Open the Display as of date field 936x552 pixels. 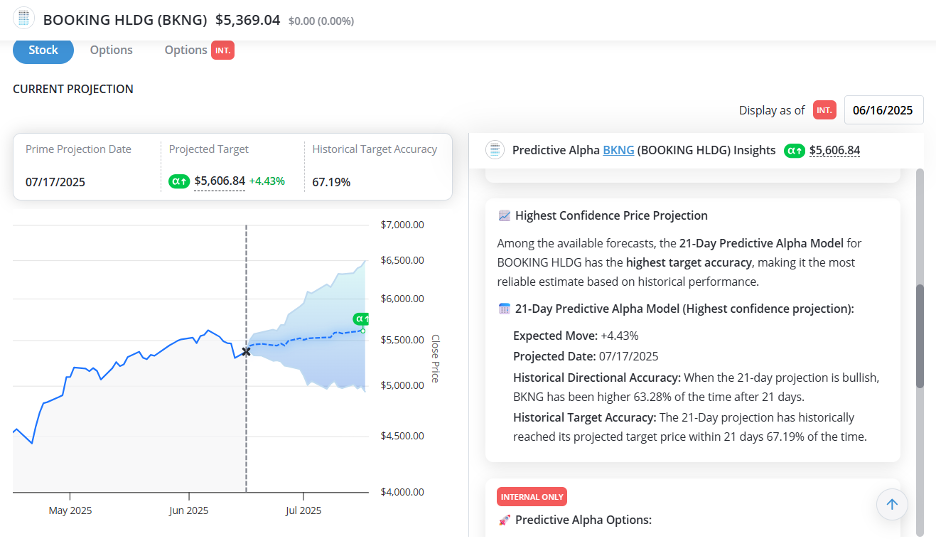(x=883, y=110)
